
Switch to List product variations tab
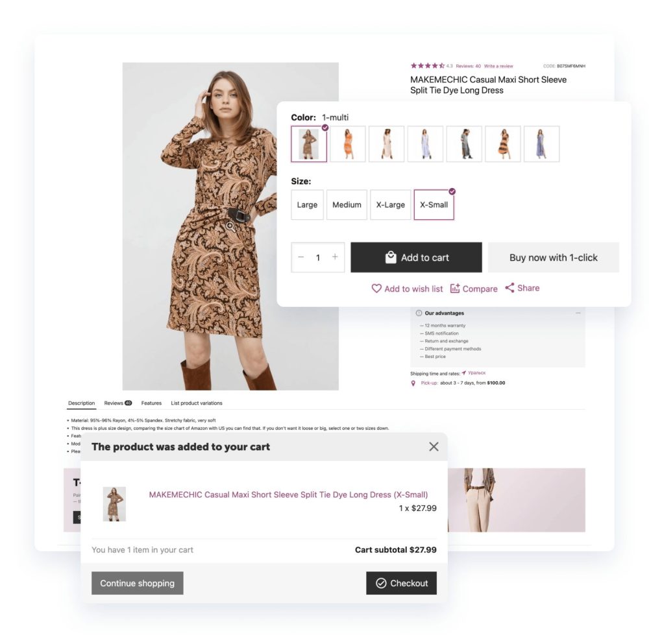[x=197, y=403]
